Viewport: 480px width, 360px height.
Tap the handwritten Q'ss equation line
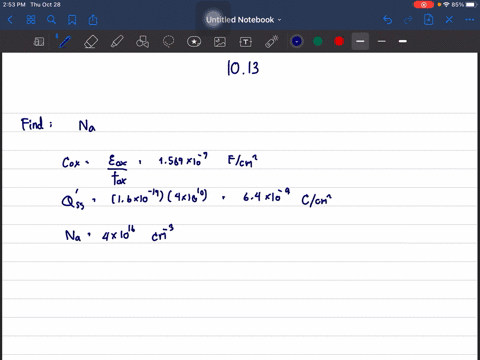click(x=196, y=199)
